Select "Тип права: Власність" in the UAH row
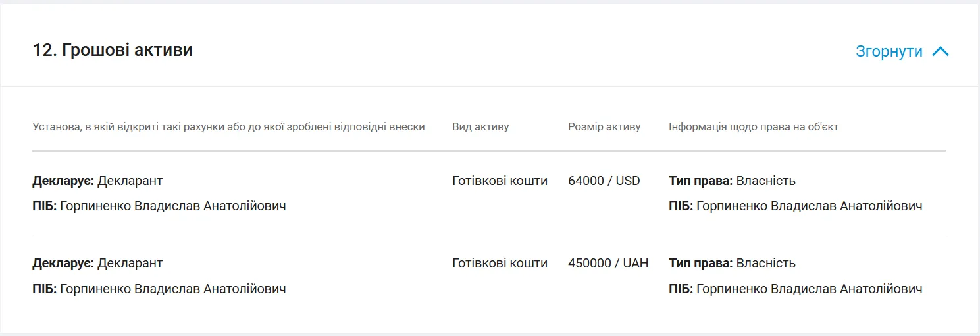This screenshot has height=336, width=980. click(732, 263)
